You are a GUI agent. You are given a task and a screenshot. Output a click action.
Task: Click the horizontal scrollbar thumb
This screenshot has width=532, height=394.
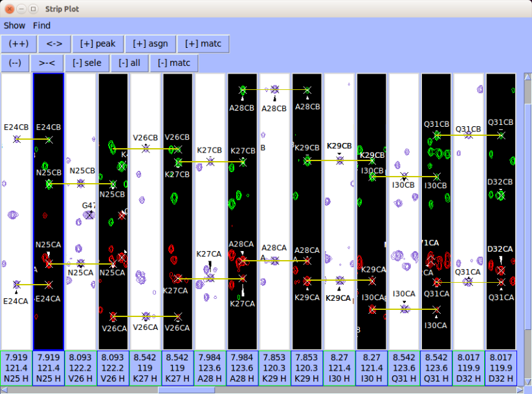tap(186, 390)
